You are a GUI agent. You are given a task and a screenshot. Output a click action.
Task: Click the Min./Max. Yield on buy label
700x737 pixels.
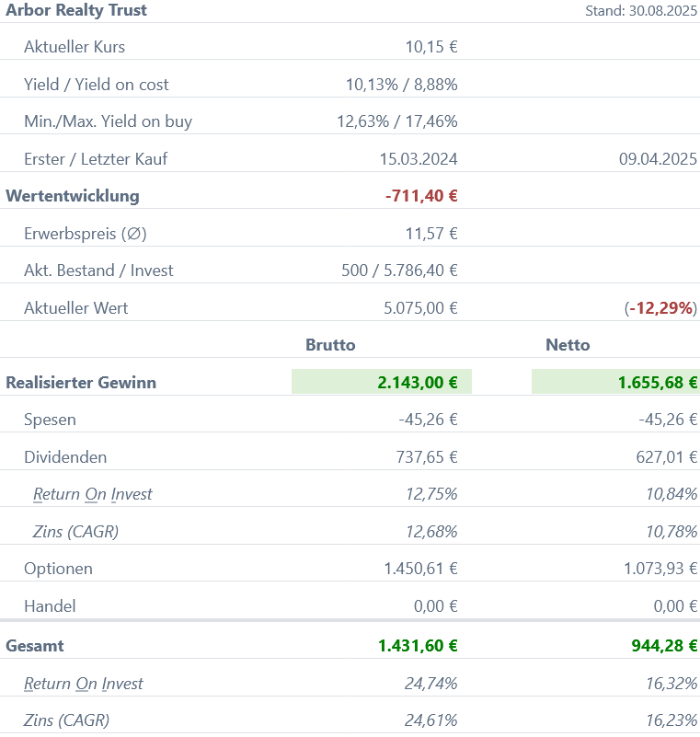[108, 121]
